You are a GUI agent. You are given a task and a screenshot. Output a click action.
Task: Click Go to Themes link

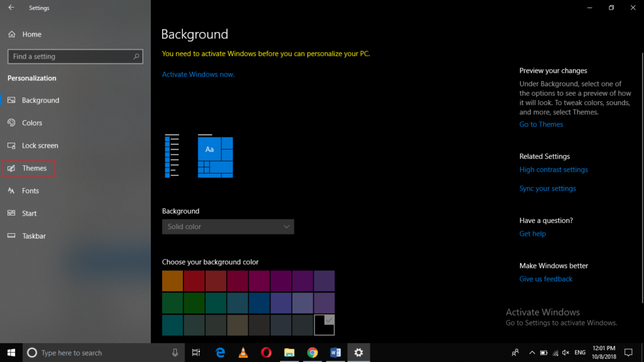pos(541,124)
